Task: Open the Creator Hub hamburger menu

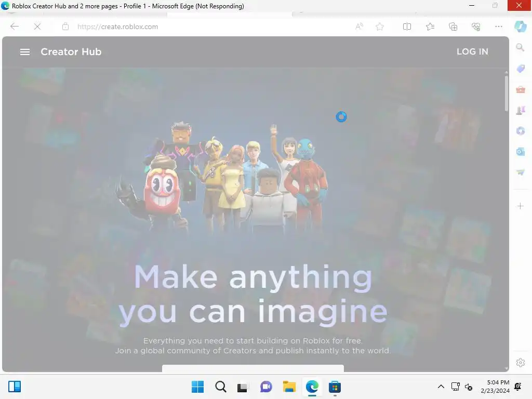Action: [25, 52]
